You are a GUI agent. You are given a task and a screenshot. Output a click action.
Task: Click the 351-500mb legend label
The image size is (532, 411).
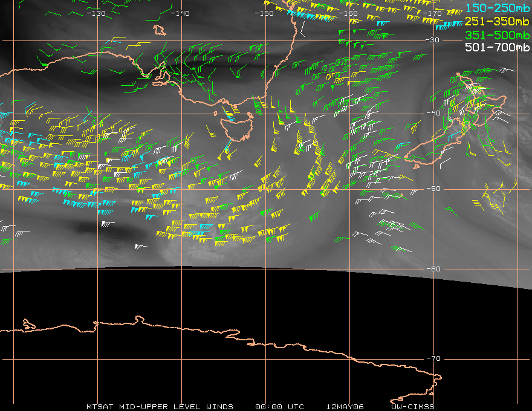pos(497,34)
